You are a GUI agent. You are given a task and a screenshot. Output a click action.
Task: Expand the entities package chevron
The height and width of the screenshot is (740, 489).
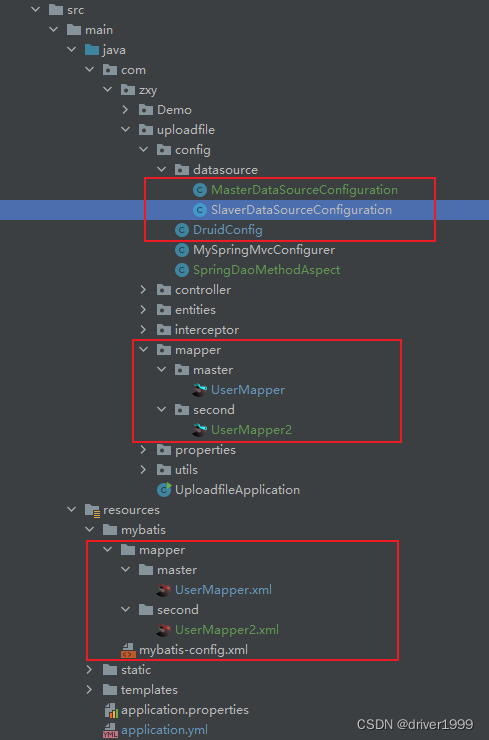pos(143,310)
